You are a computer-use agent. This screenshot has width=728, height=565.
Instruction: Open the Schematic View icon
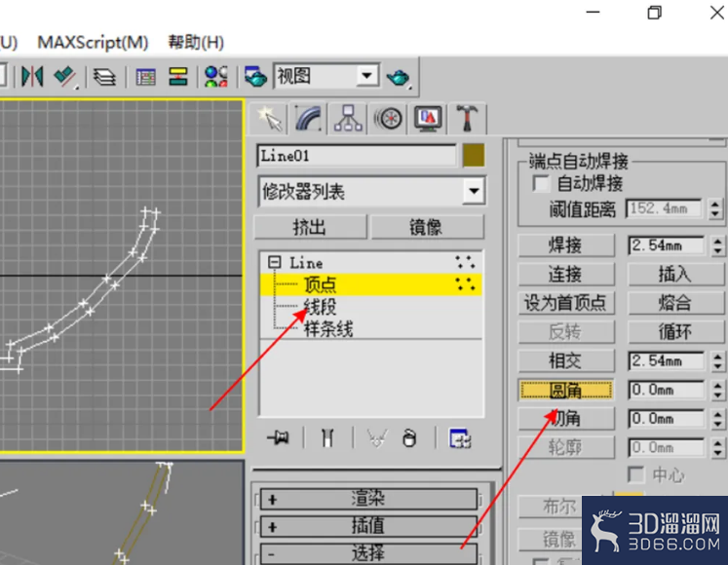[178, 77]
